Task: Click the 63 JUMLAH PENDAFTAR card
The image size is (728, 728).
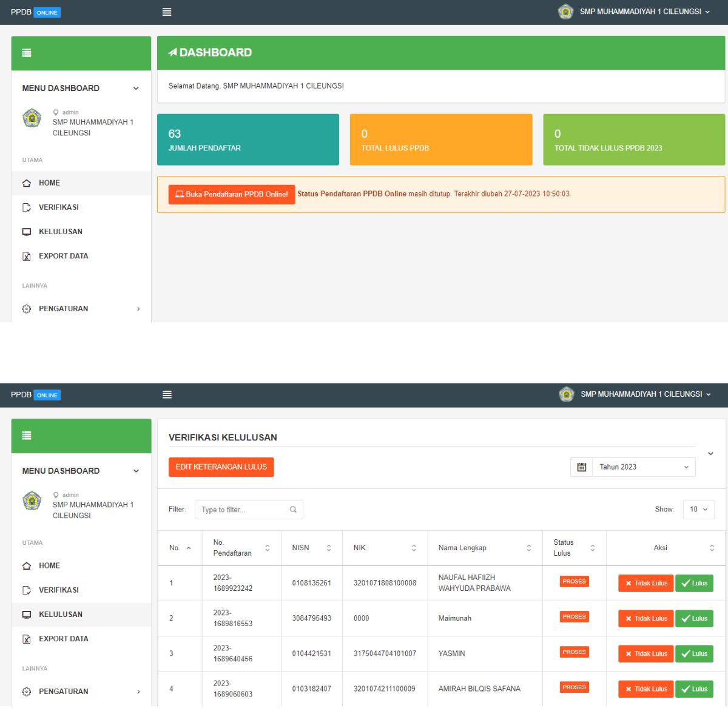Action: click(x=248, y=140)
